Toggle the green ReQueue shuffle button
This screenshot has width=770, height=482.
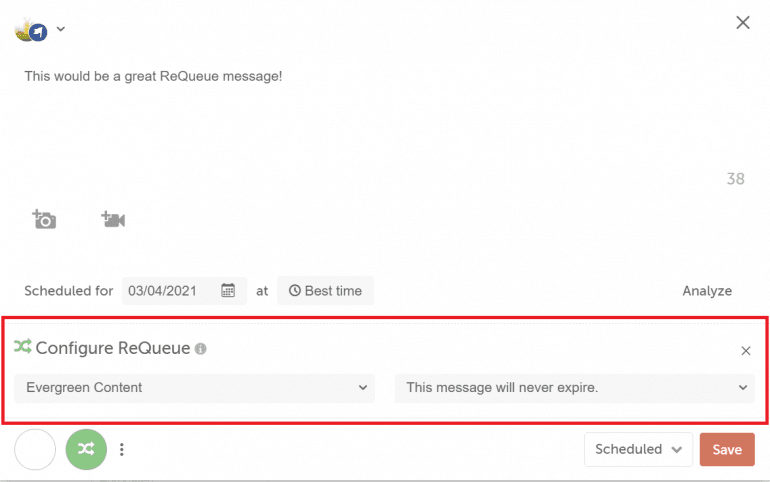coord(86,449)
